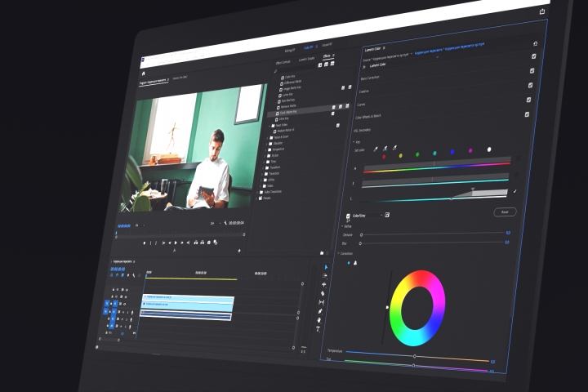Pick the subtract-color eyedropper (minus)
This screenshot has height=392, width=588.
click(394, 148)
